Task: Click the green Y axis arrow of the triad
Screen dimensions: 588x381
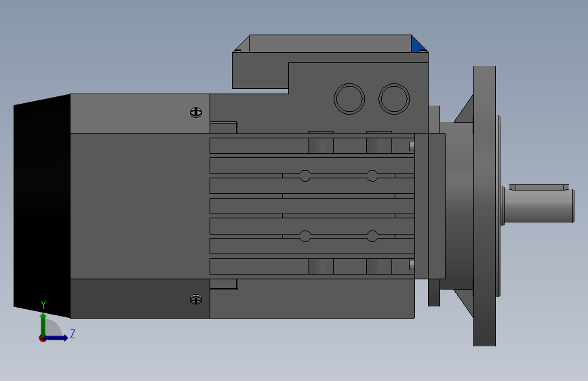Action: pyautogui.click(x=43, y=325)
